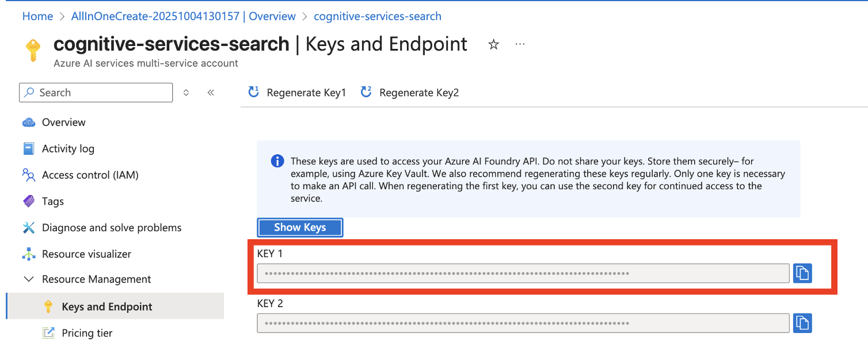The width and height of the screenshot is (868, 352).
Task: Navigate to Home breadcrumb link
Action: coord(37,16)
